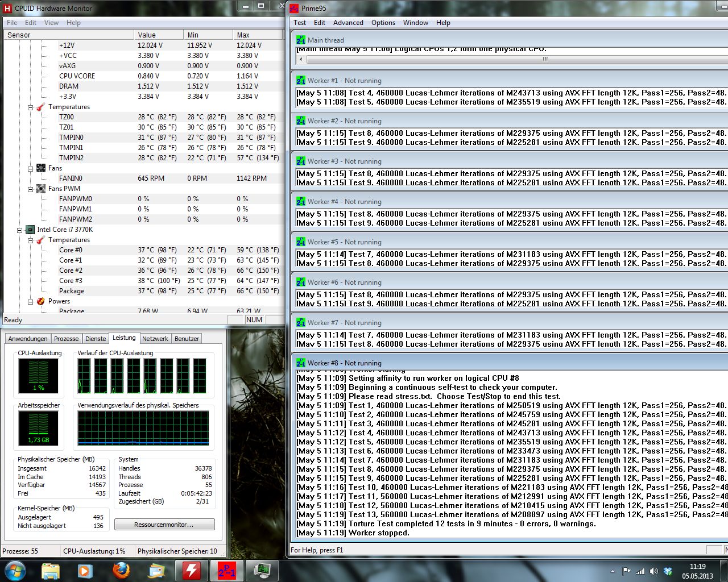Switch to HWMonitor via its red taskbar icon
728x582 pixels.
tap(192, 571)
